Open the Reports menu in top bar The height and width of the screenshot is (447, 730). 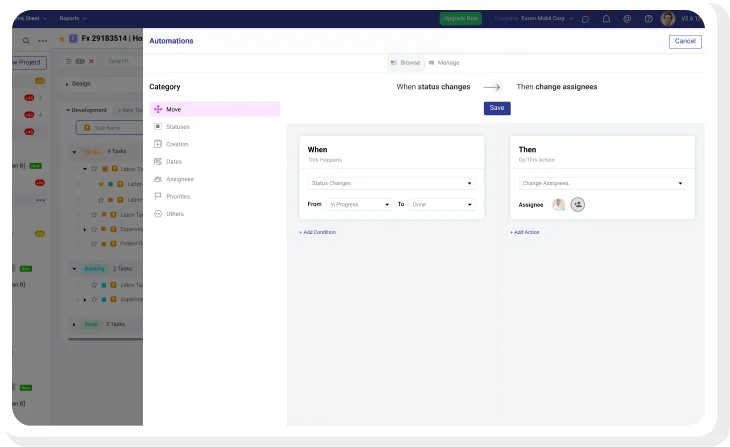[73, 18]
